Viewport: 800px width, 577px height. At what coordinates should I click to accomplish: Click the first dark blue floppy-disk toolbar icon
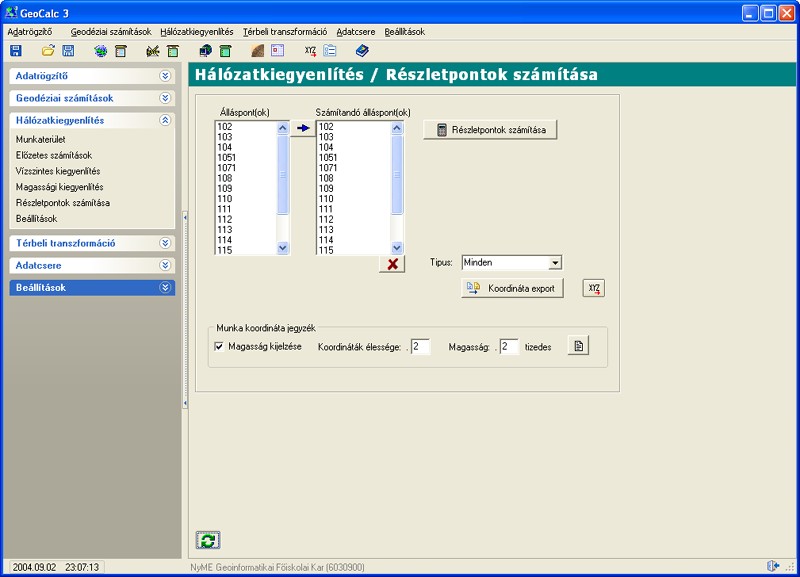16,51
